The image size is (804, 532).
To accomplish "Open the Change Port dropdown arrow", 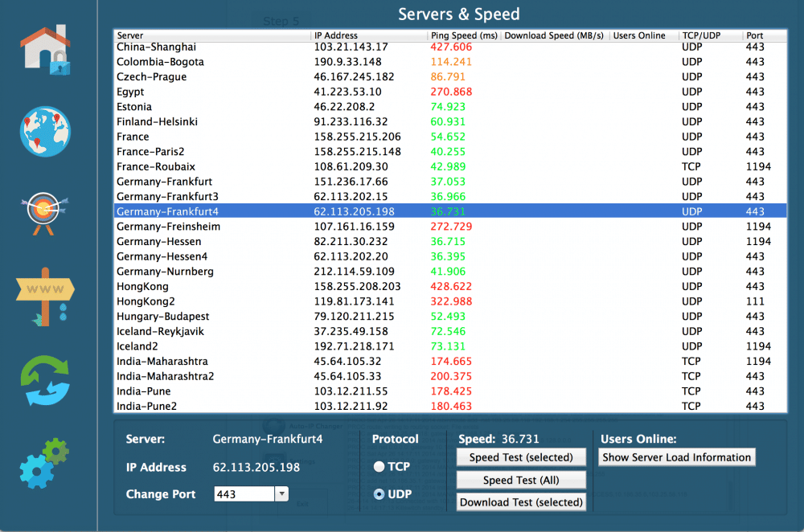I will [x=283, y=493].
